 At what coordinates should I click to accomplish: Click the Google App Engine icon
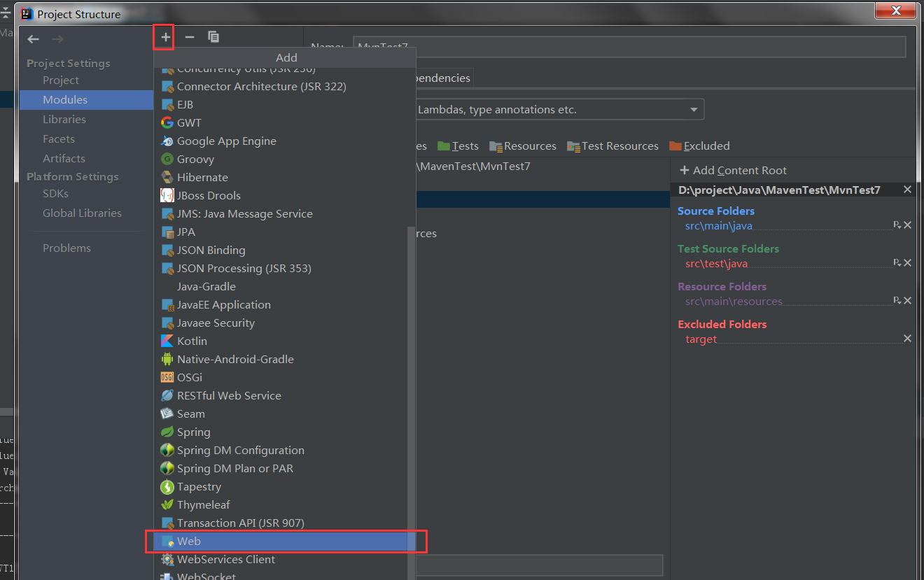(167, 141)
